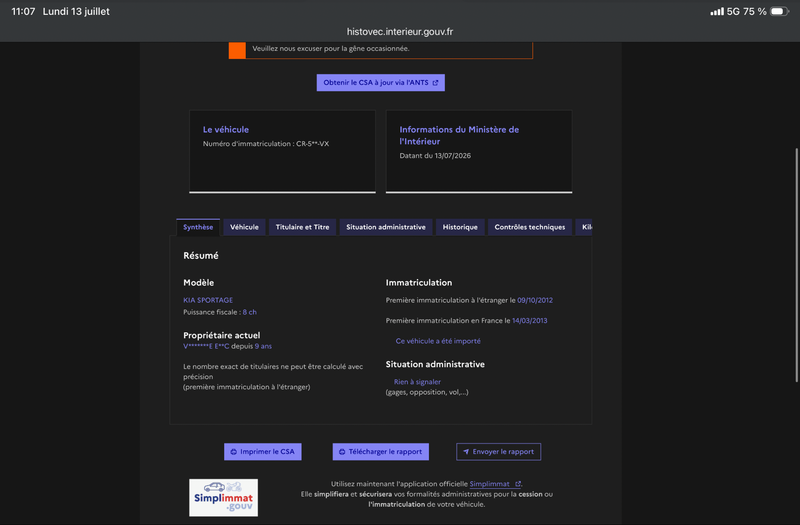Viewport: 800px width, 525px height.
Task: Click Rien à signaler status text
Action: click(x=417, y=382)
